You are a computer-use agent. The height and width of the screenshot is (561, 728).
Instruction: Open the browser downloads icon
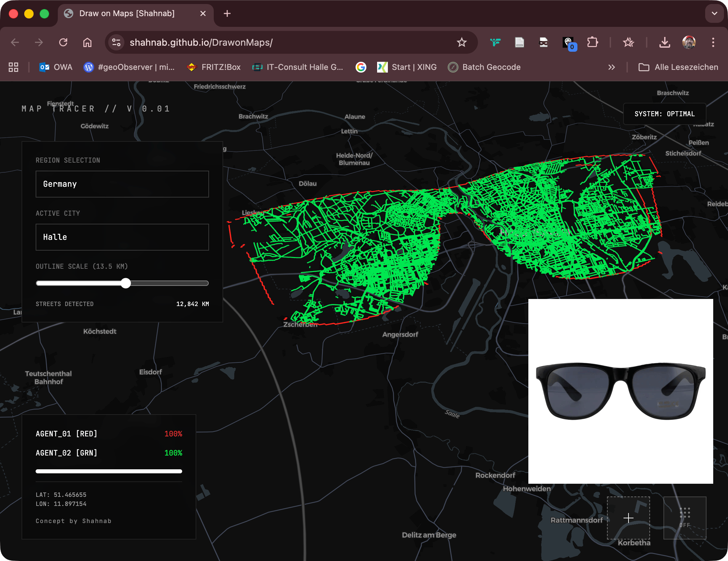tap(664, 42)
